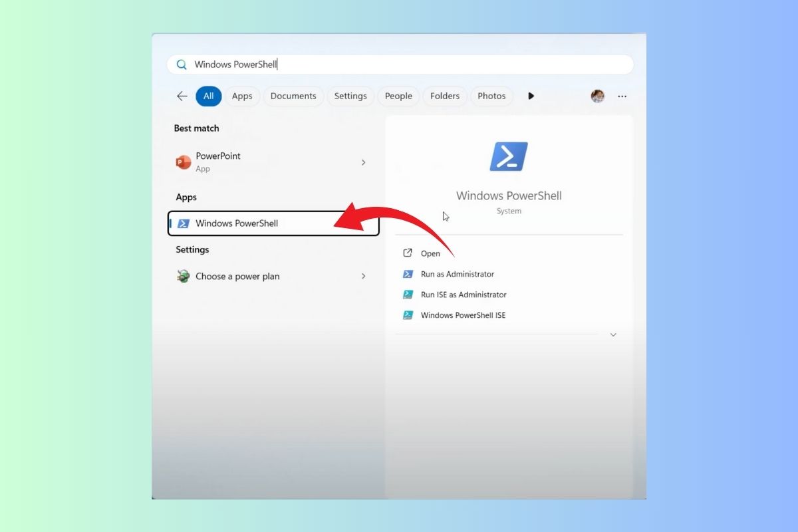The width and height of the screenshot is (798, 532).
Task: Click the user profile avatar
Action: (x=597, y=96)
